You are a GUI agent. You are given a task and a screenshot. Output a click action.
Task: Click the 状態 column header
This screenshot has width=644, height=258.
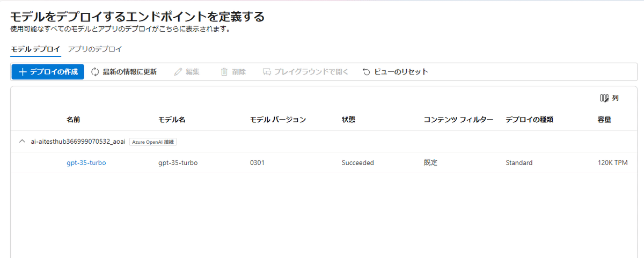[349, 120]
